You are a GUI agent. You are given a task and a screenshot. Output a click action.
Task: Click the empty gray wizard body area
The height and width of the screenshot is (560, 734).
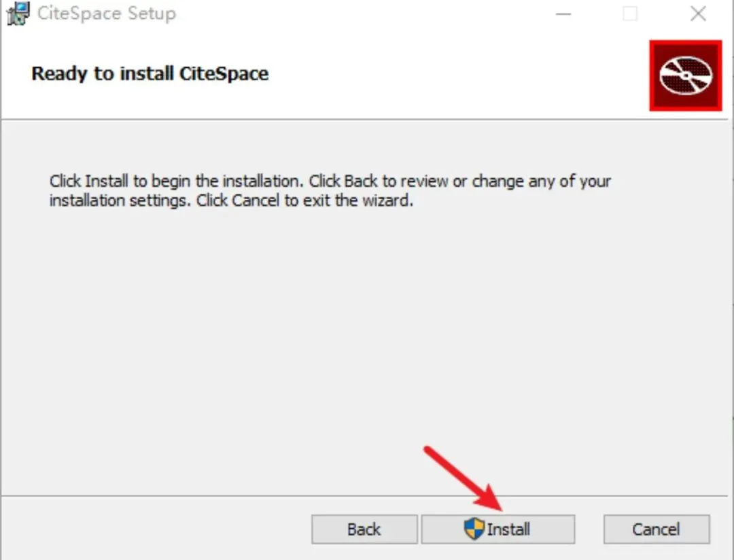point(365,347)
